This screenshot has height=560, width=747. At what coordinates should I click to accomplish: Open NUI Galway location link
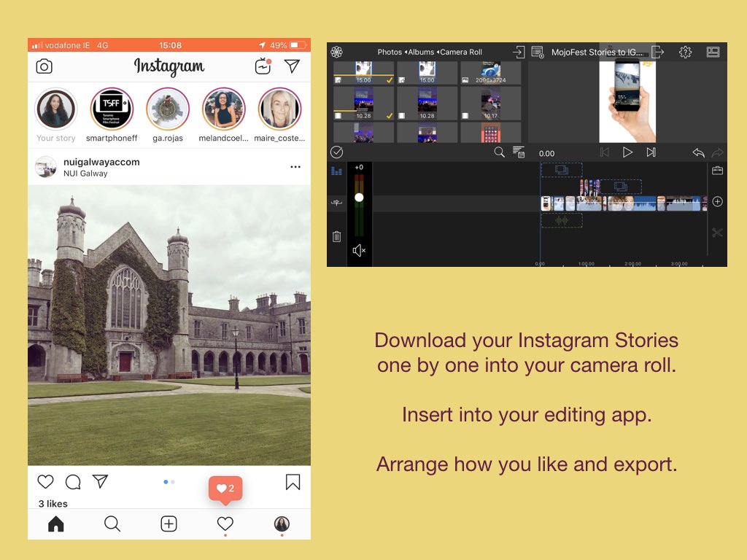[85, 174]
